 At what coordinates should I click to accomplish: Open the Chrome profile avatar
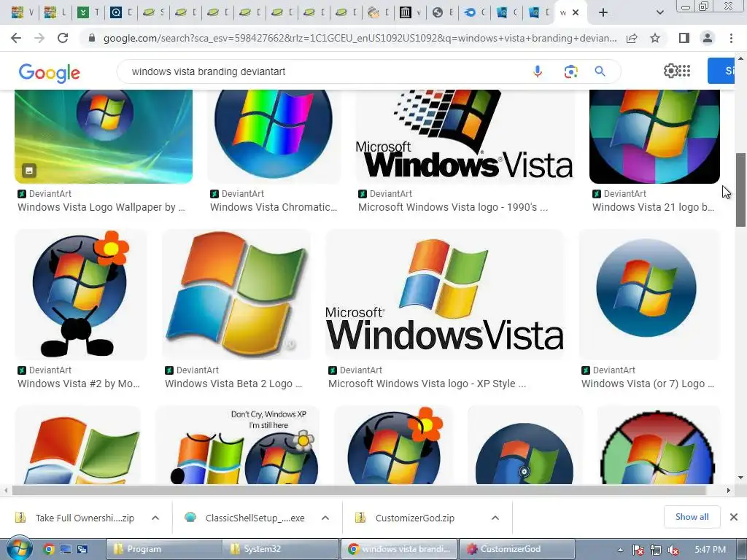708,38
